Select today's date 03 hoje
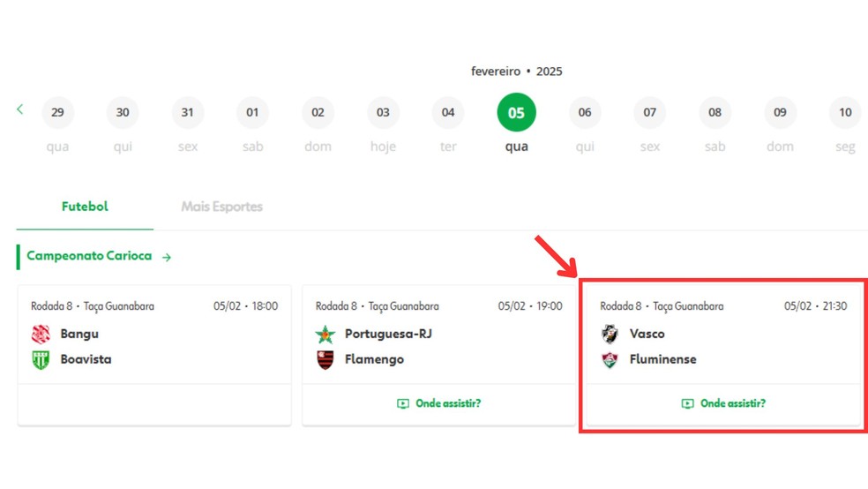 (383, 113)
